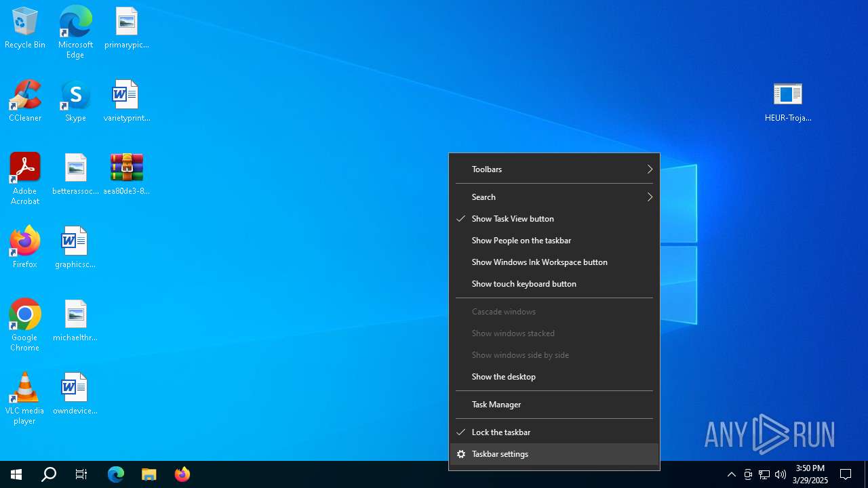Open File Explorer from the taskbar
This screenshot has width=868, height=488.
149,474
